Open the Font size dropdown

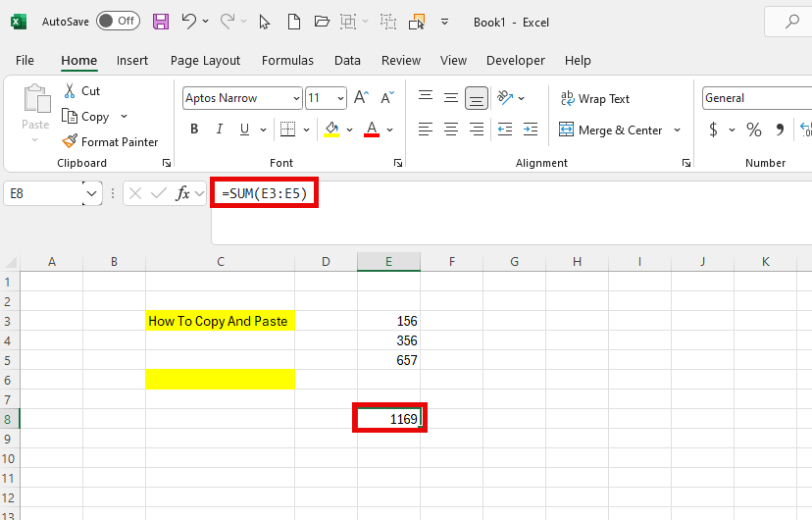[x=340, y=98]
